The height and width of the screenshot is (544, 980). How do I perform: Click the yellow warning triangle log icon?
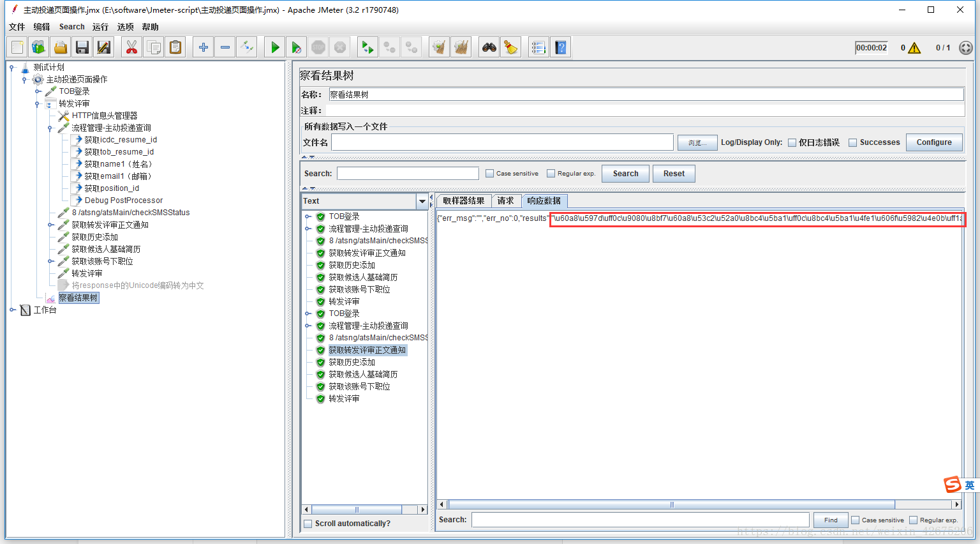[x=914, y=48]
